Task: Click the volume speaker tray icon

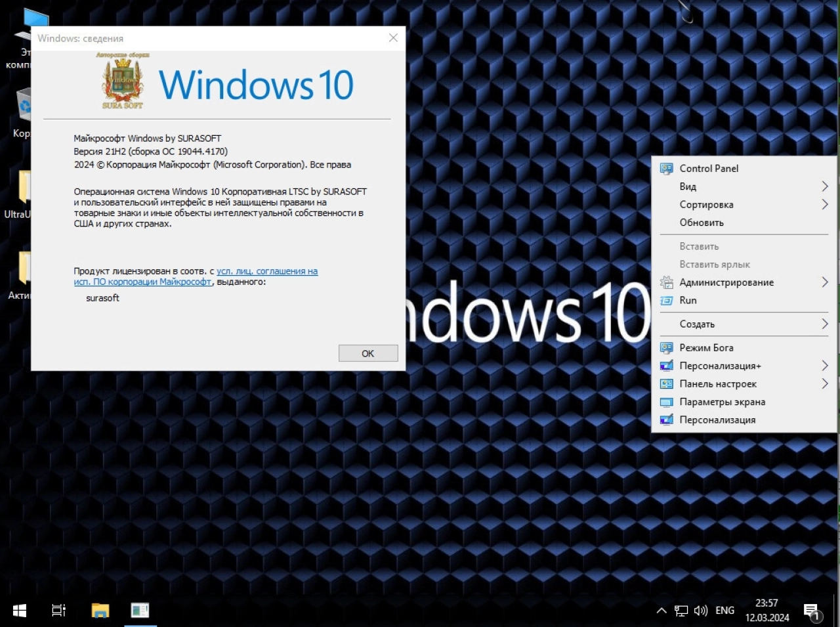Action: (x=701, y=611)
